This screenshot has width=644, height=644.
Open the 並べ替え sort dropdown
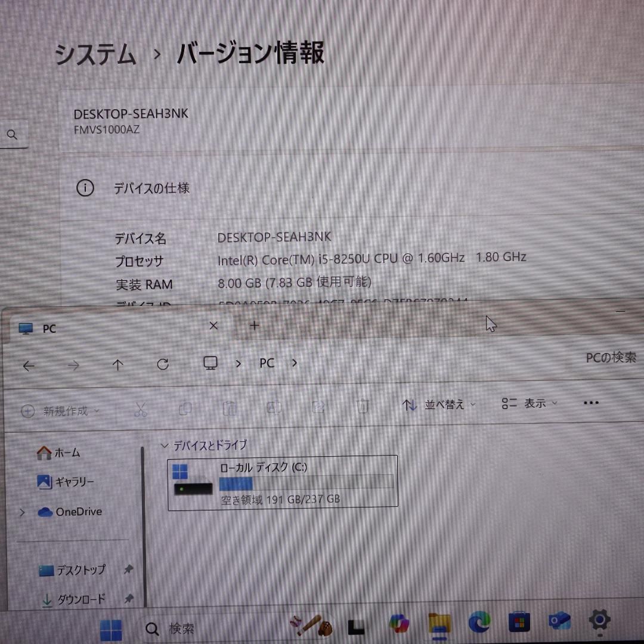(x=442, y=405)
